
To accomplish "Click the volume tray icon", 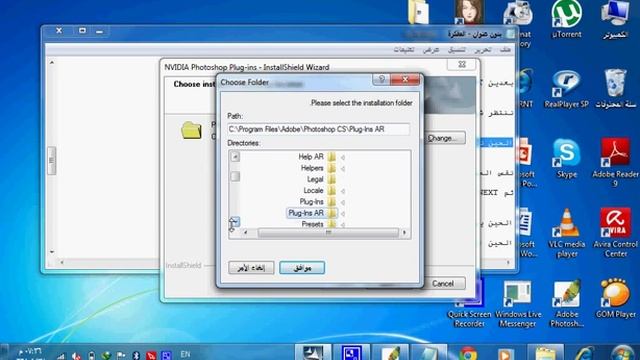I will [76, 356].
